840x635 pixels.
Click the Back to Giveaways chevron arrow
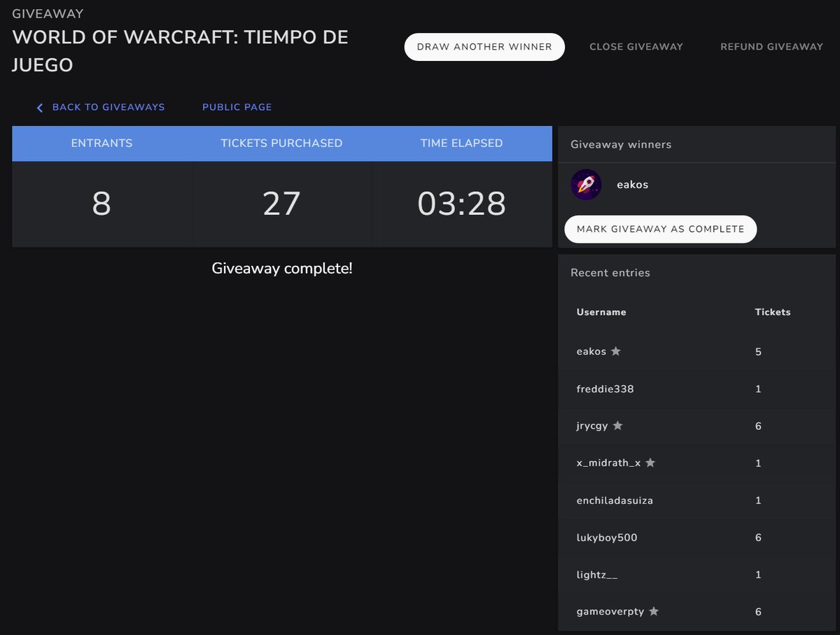40,108
